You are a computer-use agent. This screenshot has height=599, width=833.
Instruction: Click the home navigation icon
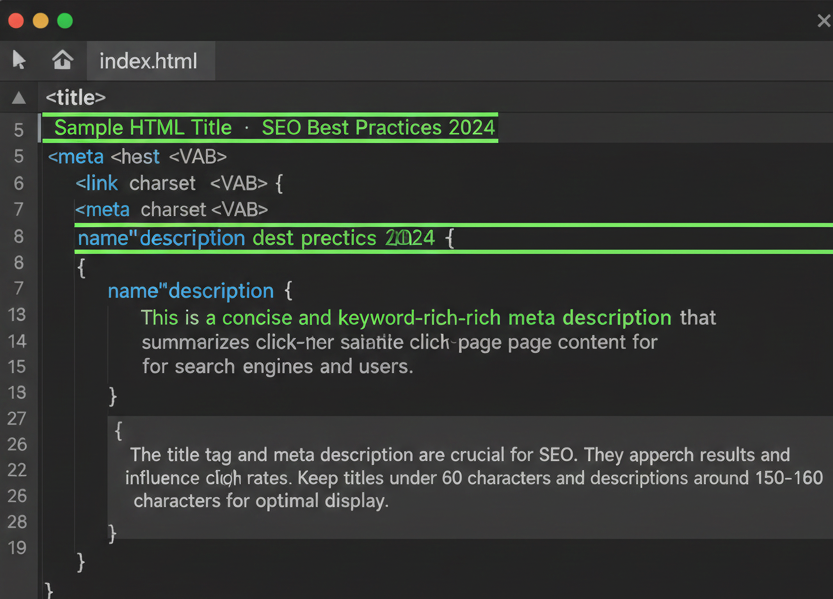click(x=62, y=60)
